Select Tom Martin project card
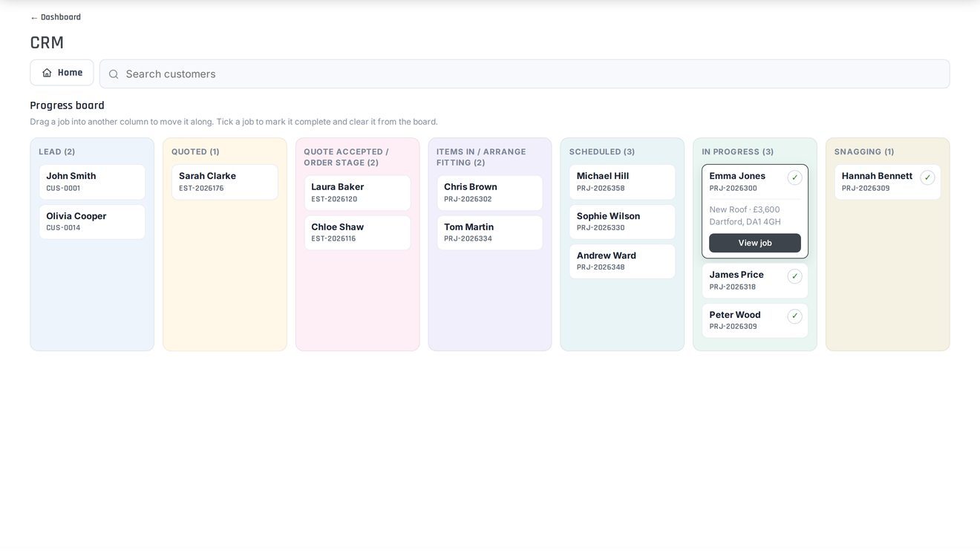 pos(490,232)
